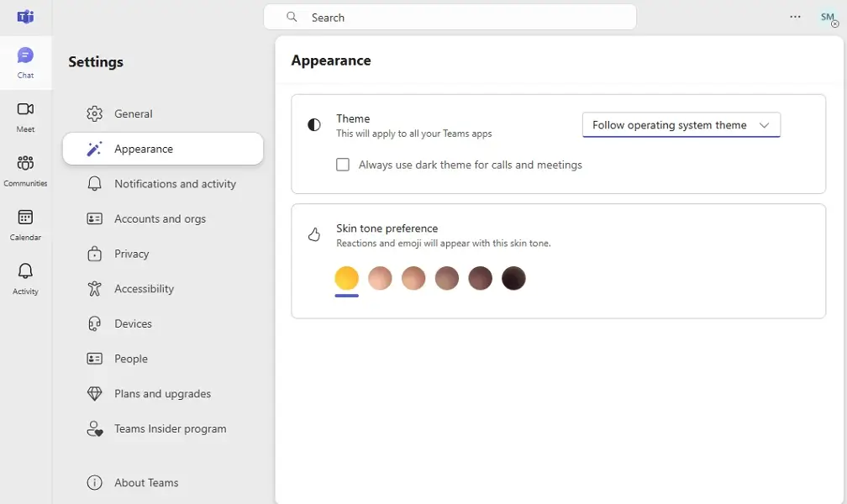
Task: Go to Notifications and activity settings
Action: [x=163, y=184]
